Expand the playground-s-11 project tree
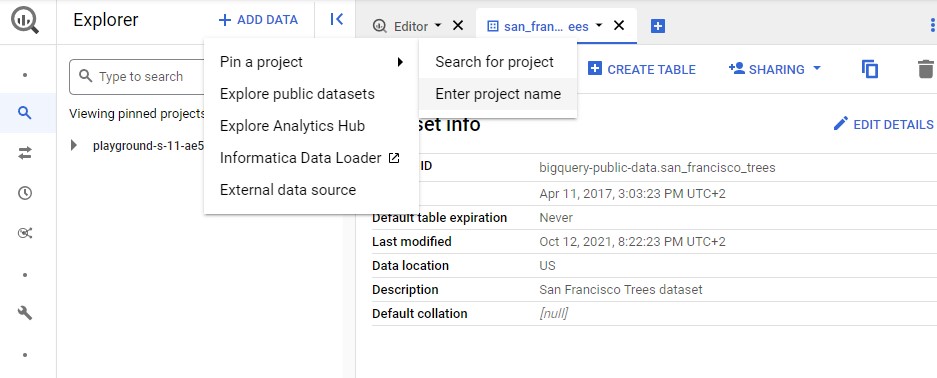Screen dimensions: 937x378 click(x=74, y=145)
